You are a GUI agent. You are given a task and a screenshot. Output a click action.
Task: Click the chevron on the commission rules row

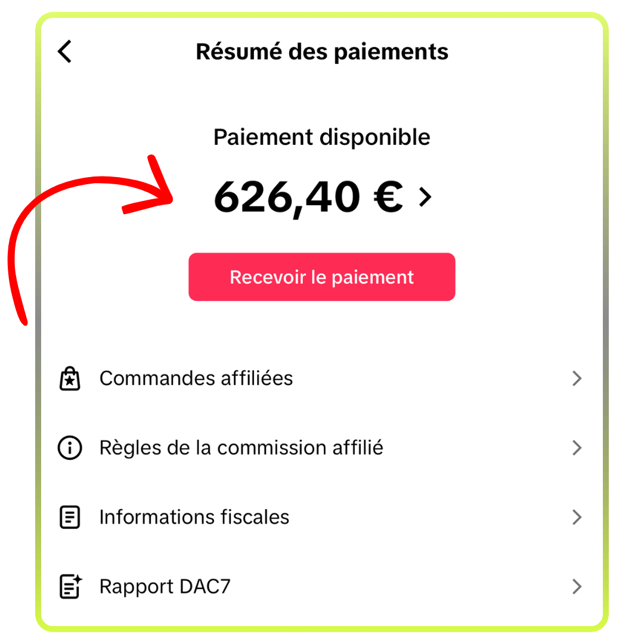[x=576, y=448]
